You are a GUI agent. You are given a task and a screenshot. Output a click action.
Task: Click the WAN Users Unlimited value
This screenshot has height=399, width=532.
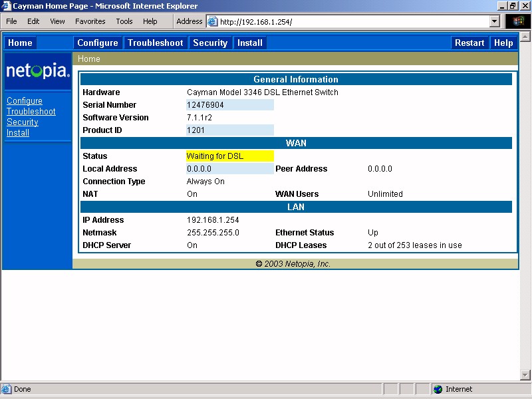tap(386, 194)
